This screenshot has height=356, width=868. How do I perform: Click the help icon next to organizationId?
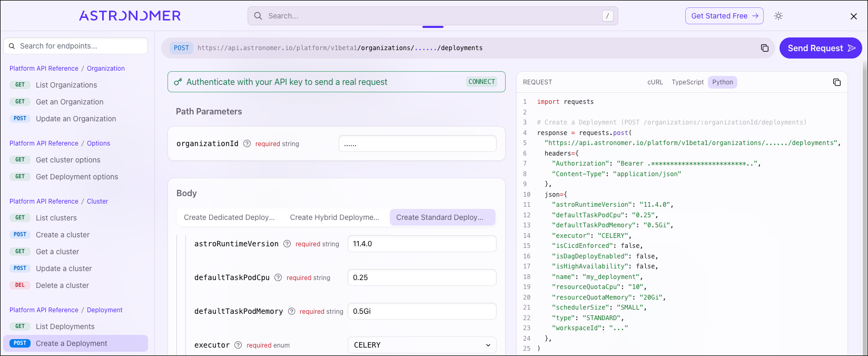(247, 143)
